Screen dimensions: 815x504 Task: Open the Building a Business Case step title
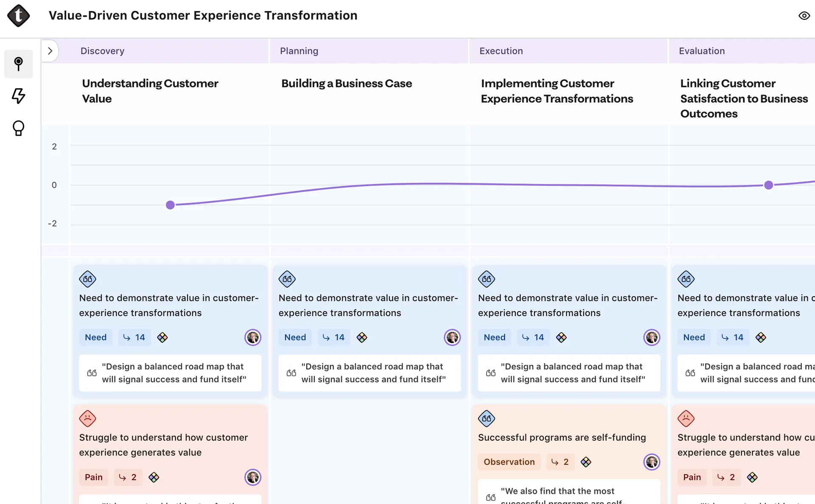346,84
